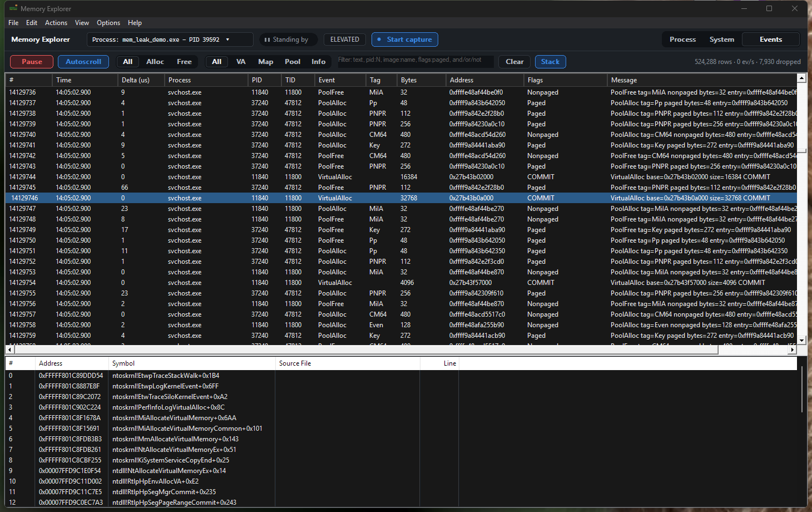
Task: Toggle the Stack panel button
Action: coord(550,62)
